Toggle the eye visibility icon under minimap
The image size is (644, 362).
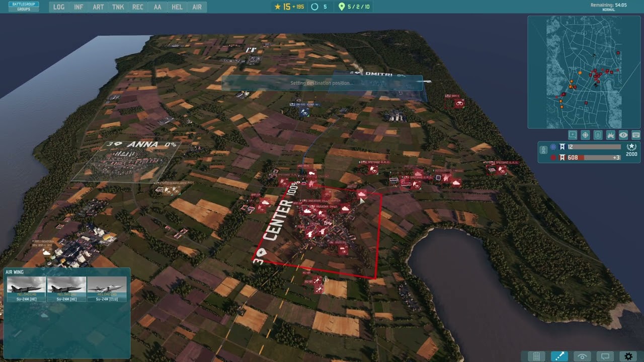click(623, 135)
